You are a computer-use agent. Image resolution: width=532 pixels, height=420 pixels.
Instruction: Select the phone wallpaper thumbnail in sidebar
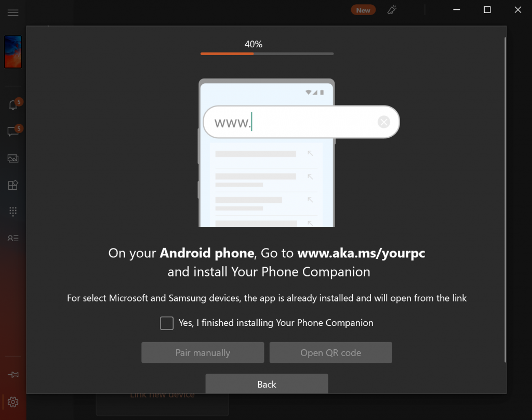13,52
